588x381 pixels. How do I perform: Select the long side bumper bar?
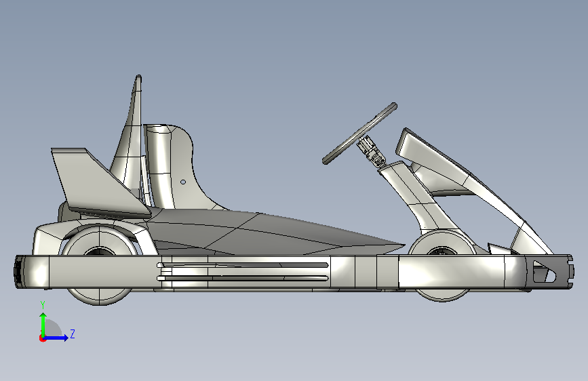294,272
